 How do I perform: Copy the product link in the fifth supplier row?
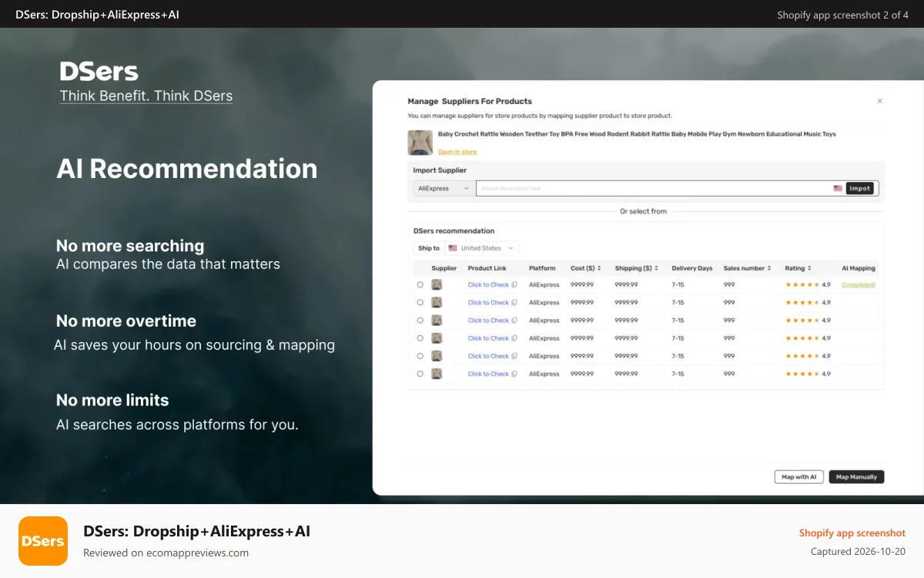(514, 356)
